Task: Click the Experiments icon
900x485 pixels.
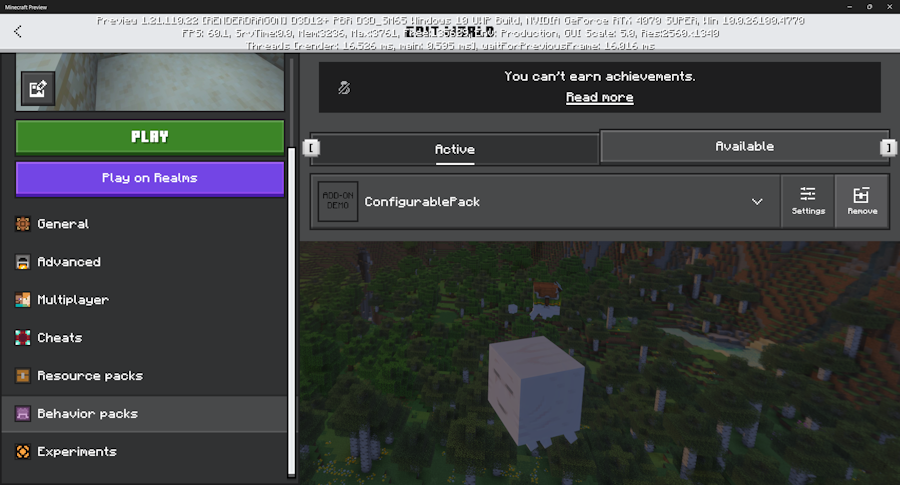Action: coord(22,452)
